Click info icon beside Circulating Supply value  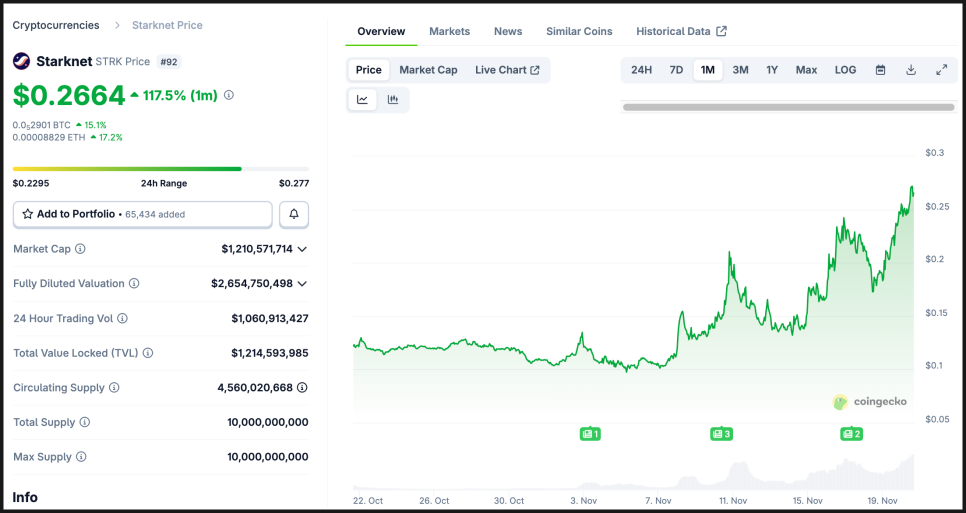tap(302, 388)
